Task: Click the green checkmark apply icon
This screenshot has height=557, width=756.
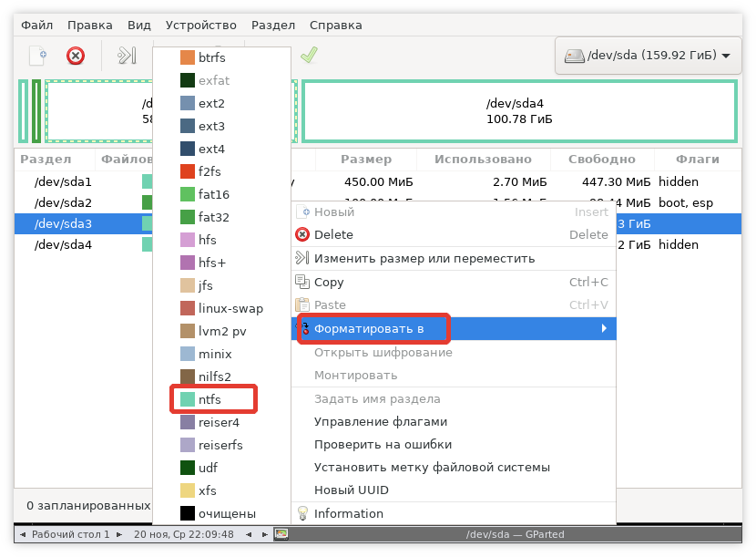Action: coord(309,56)
